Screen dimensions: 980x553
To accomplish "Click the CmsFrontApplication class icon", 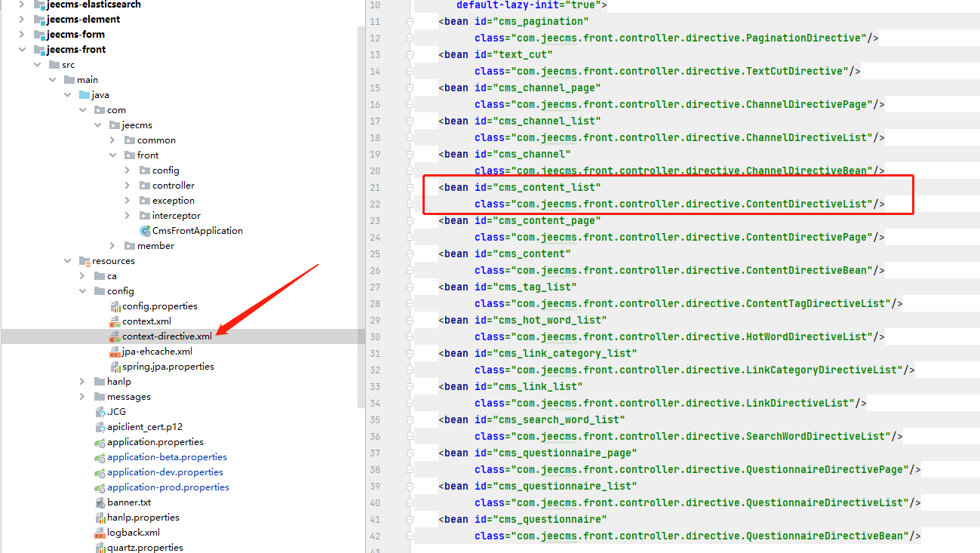I will (x=146, y=231).
